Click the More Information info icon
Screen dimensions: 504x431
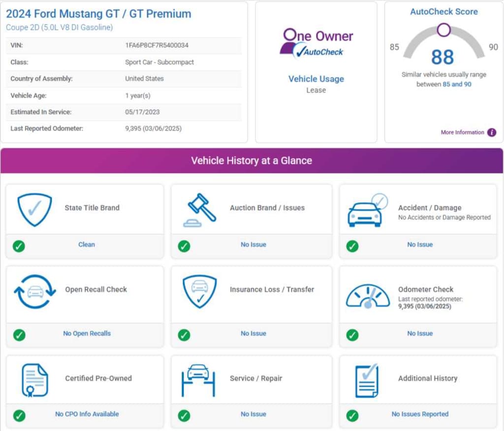491,133
